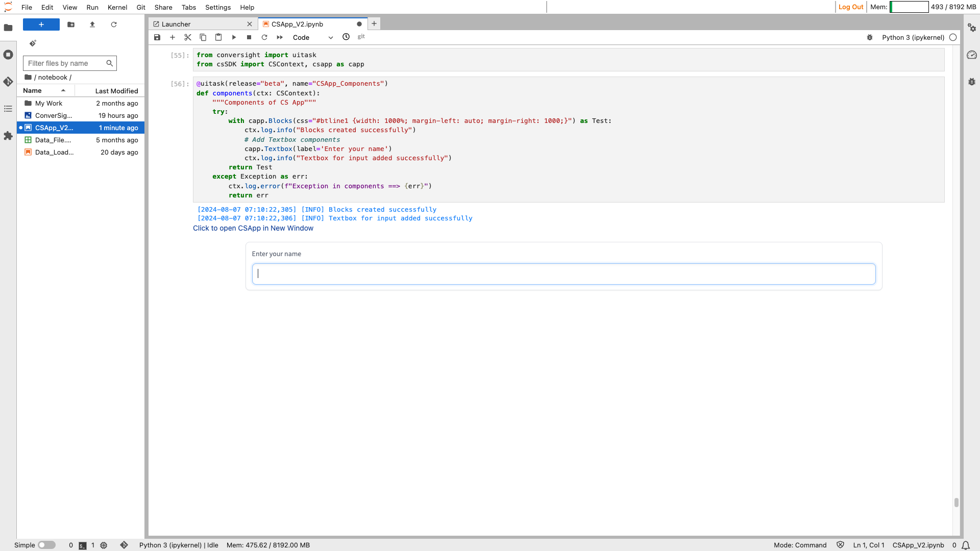980x551 pixels.
Task: Click the kernel status circle indicator
Action: click(x=953, y=37)
